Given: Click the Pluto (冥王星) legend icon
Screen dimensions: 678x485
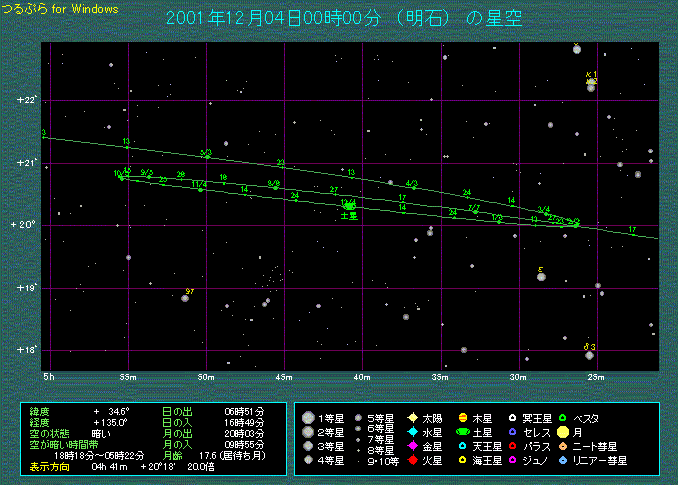Looking at the screenshot, I should point(513,417).
